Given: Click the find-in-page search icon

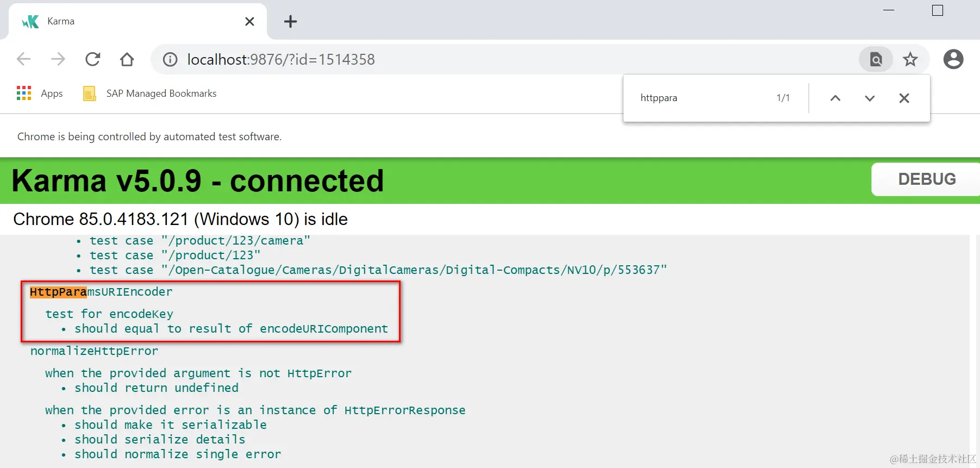Looking at the screenshot, I should (876, 59).
